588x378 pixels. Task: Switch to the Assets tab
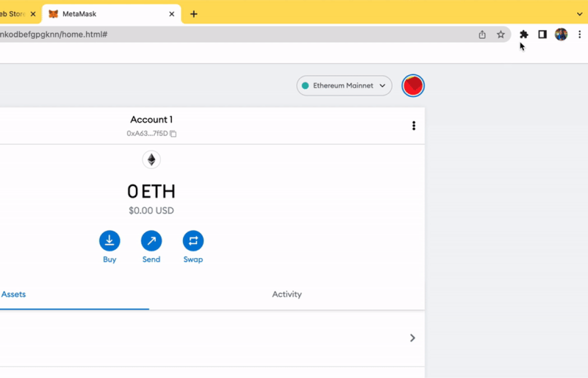coord(13,294)
